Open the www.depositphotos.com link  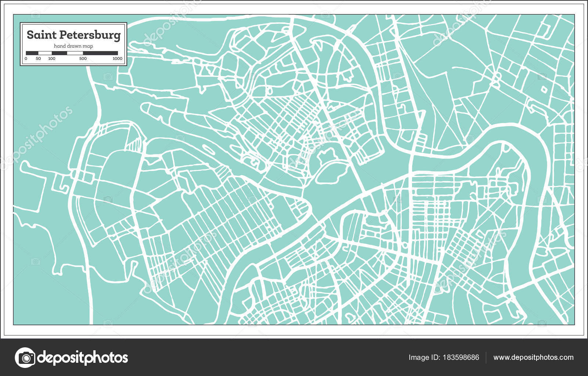533,357
